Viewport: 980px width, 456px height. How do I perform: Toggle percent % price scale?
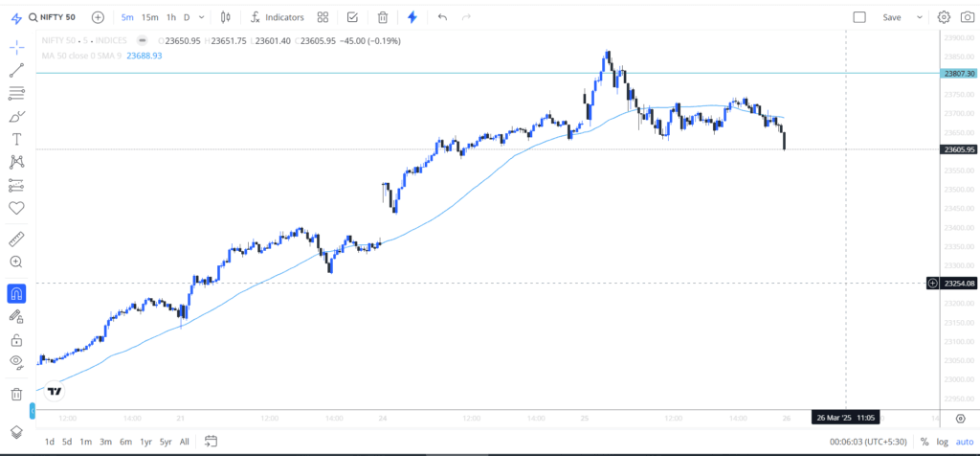[x=924, y=442]
